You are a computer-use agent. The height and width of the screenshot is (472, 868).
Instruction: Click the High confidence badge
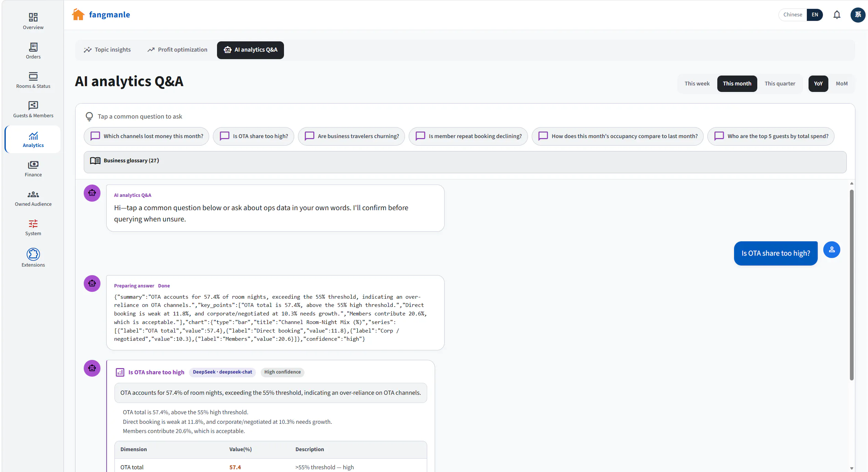pos(282,372)
